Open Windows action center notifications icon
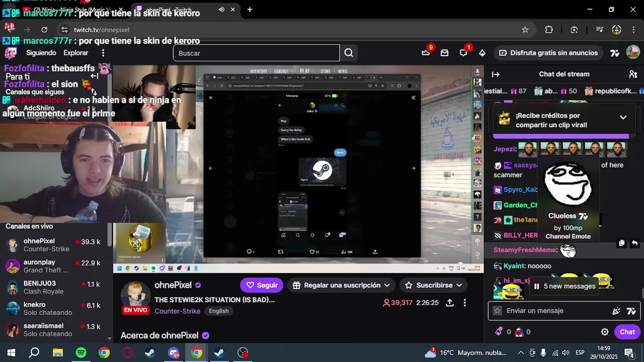Screen dimensions: 644x362 click(x=629, y=352)
